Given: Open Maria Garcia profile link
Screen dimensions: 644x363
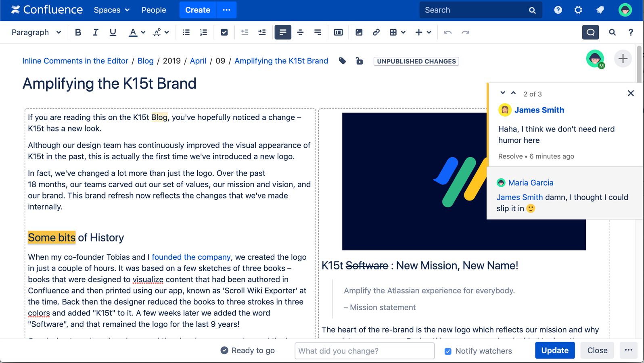Looking at the screenshot, I should pyautogui.click(x=531, y=183).
